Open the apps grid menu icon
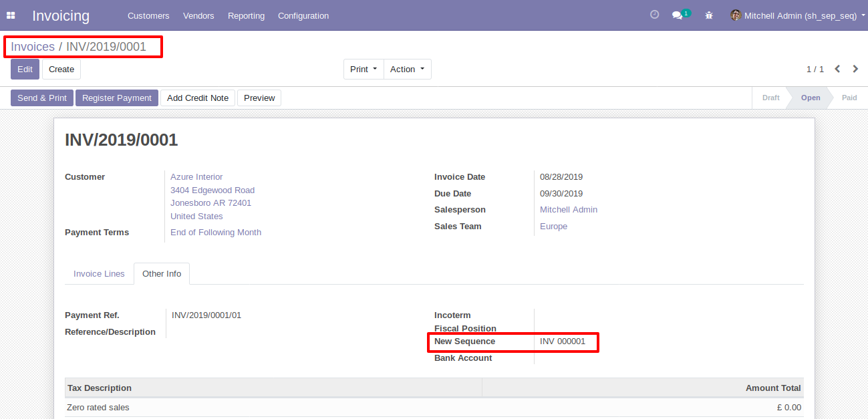 (x=11, y=15)
